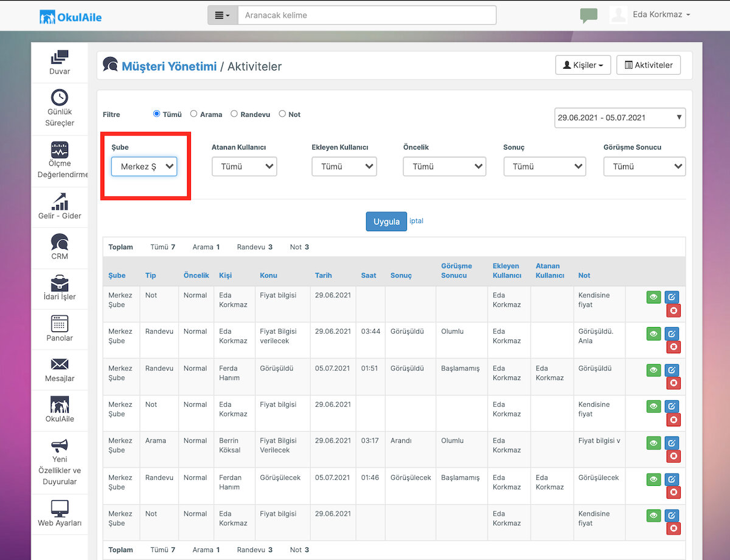The height and width of the screenshot is (560, 730).
Task: Expand the Öncelik dropdown
Action: 445,167
